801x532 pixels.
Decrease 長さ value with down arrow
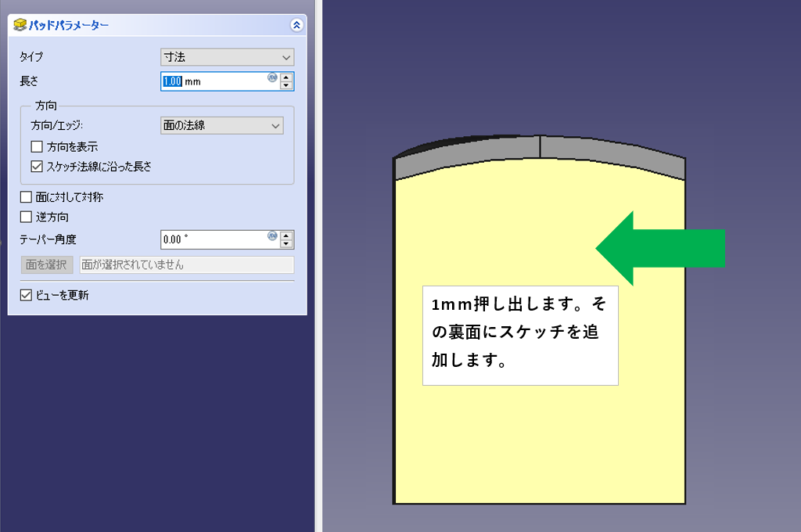click(x=286, y=86)
